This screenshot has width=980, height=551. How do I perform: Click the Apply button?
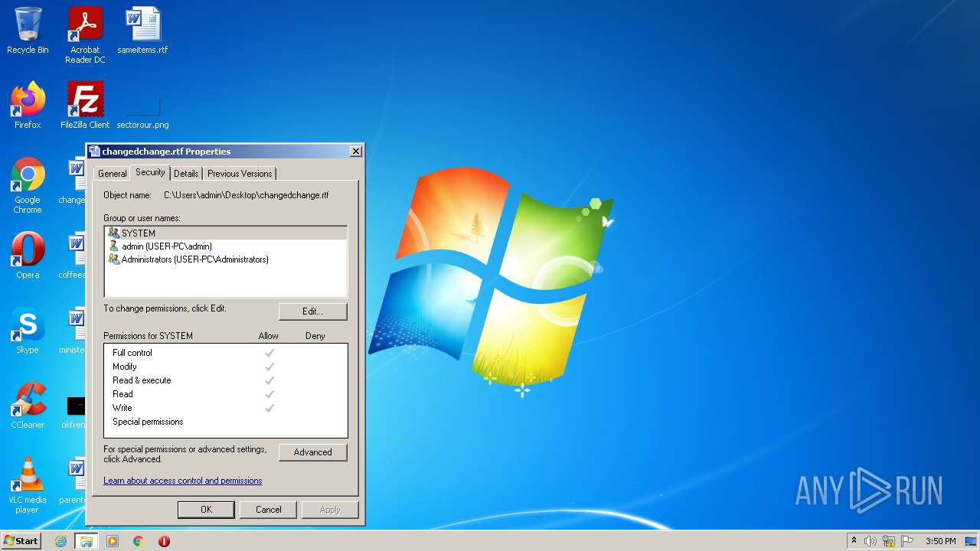pos(330,510)
